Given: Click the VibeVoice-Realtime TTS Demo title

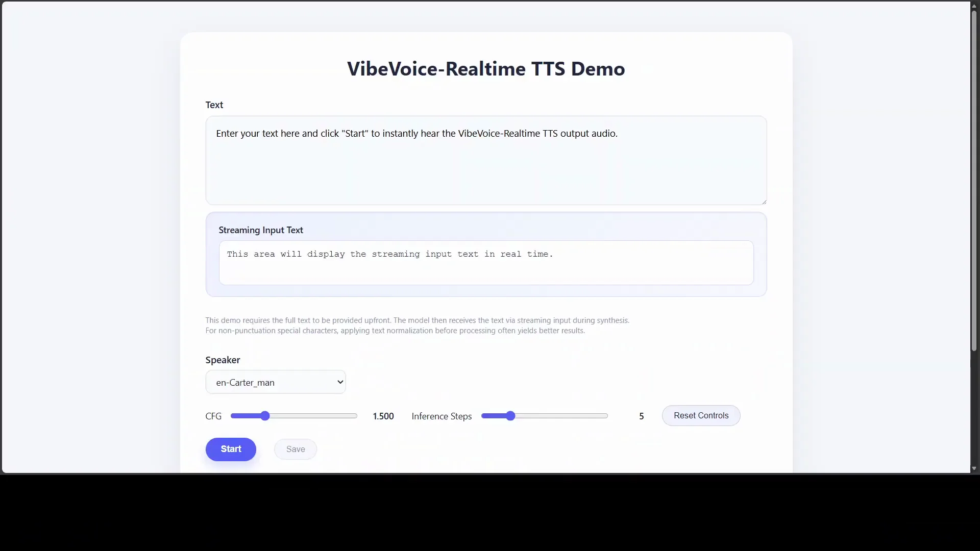Looking at the screenshot, I should click(485, 68).
